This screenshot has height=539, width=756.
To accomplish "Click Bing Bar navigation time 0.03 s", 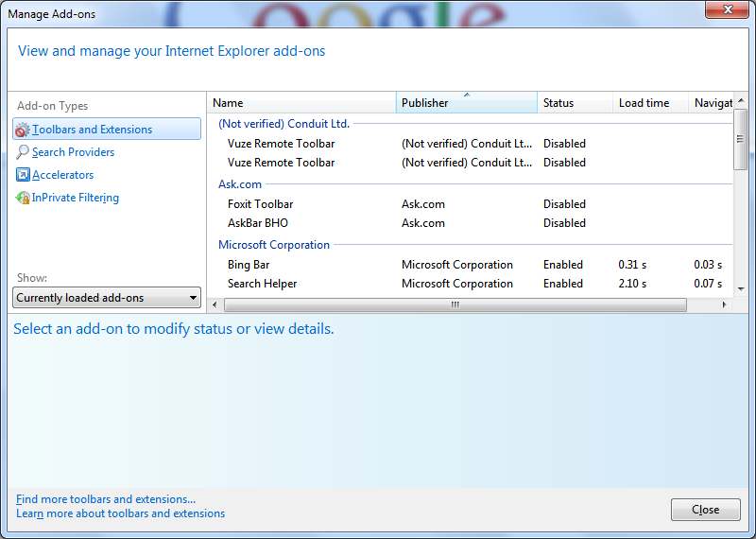I will click(708, 265).
